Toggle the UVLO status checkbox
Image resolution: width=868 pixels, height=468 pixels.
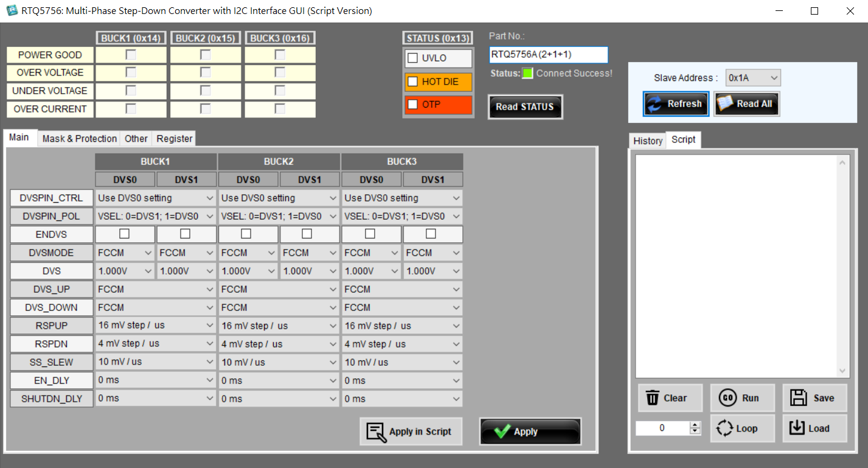(413, 58)
